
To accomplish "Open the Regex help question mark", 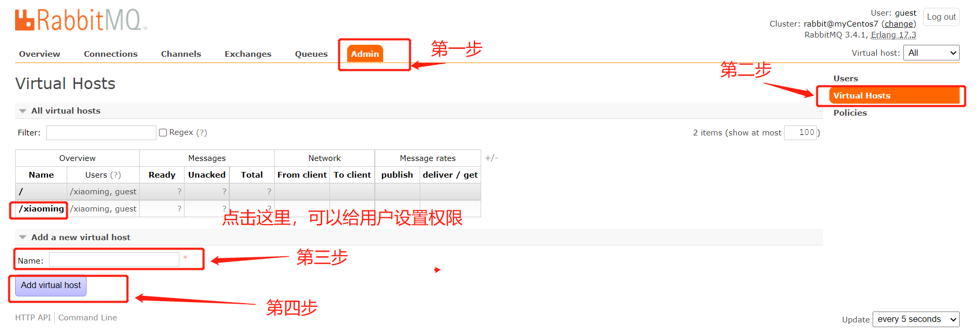I will coord(202,132).
